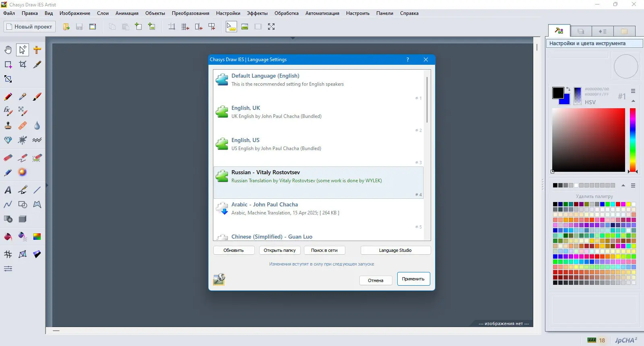Click the save floppy disk icon
The height and width of the screenshot is (346, 644).
point(79,27)
